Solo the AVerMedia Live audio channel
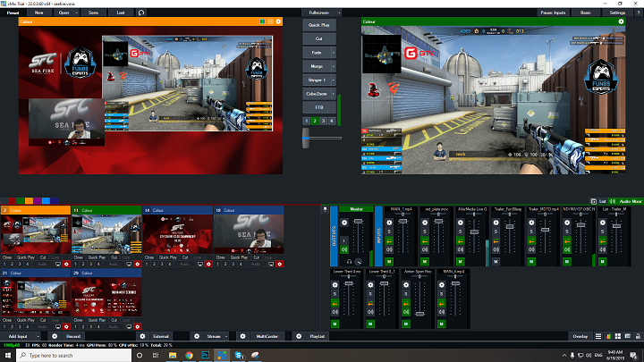 [x=461, y=232]
